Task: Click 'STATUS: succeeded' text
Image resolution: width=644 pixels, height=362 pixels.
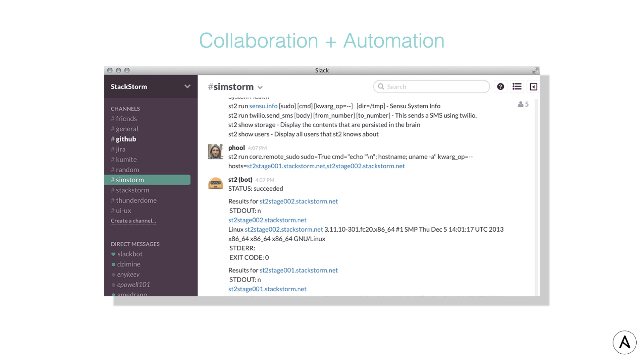Action: (x=256, y=189)
